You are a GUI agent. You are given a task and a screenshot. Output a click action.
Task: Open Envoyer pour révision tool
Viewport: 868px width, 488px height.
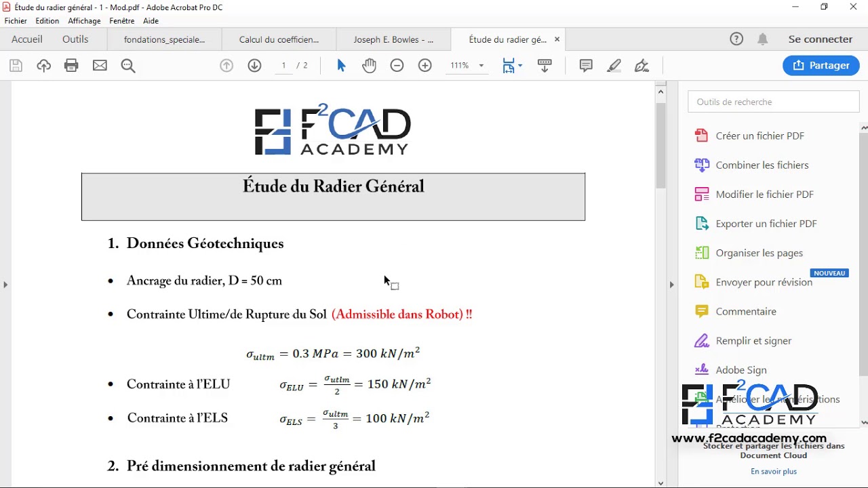coord(764,282)
